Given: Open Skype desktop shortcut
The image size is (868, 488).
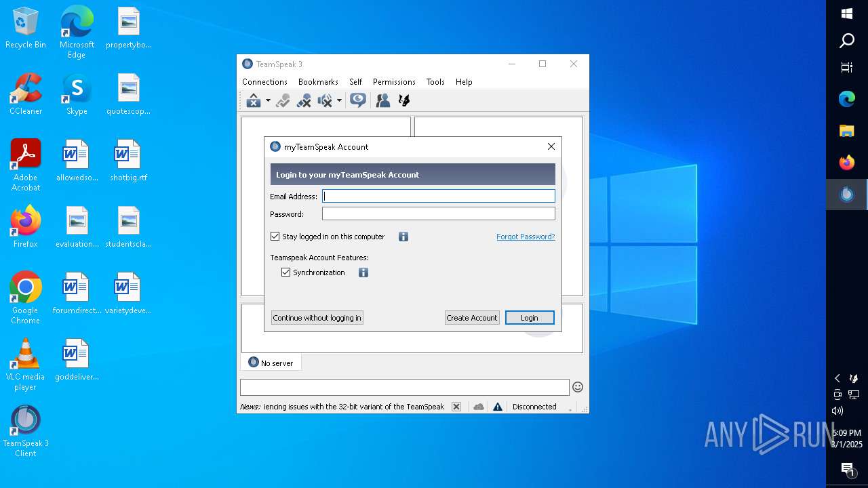Looking at the screenshot, I should (x=77, y=94).
